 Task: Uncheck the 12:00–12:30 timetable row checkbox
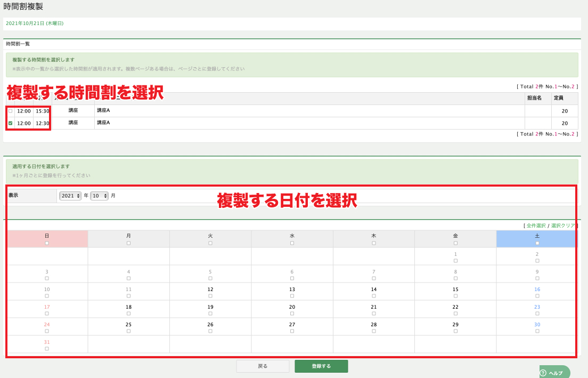click(x=11, y=123)
